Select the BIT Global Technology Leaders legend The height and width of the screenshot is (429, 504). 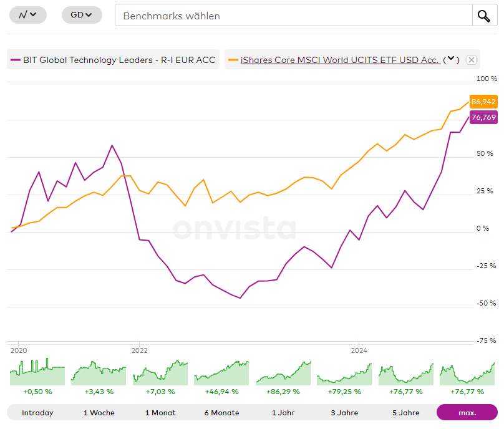pos(113,60)
